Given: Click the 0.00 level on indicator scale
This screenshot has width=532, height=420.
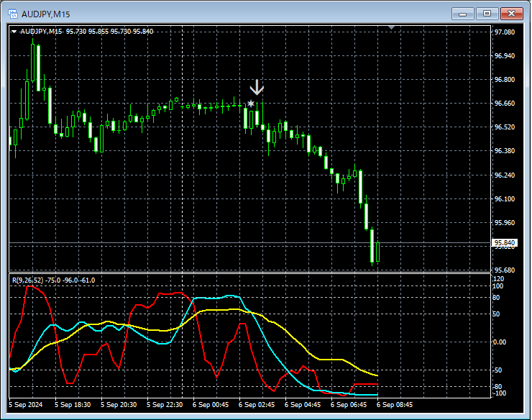Looking at the screenshot, I should click(x=500, y=342).
